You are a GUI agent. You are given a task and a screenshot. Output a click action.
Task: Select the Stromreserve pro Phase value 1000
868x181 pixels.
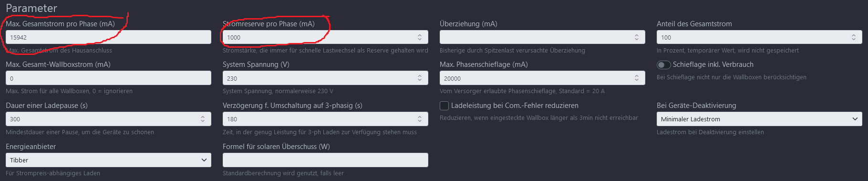pos(234,37)
